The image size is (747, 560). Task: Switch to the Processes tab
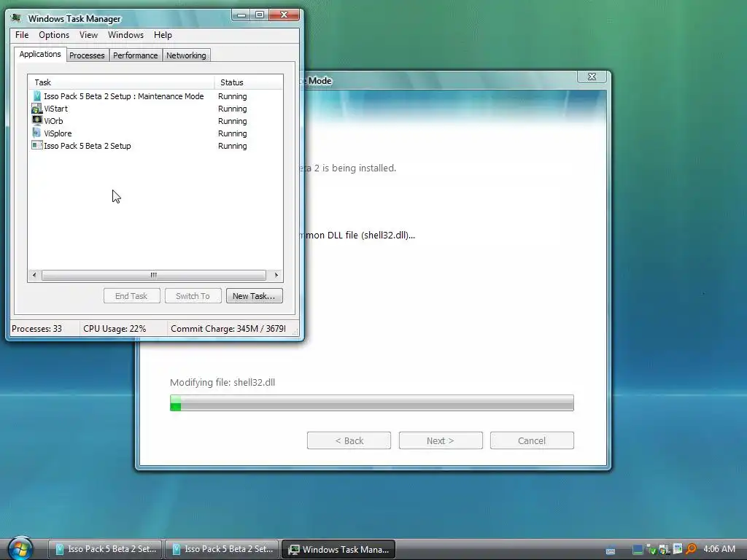[x=87, y=55]
